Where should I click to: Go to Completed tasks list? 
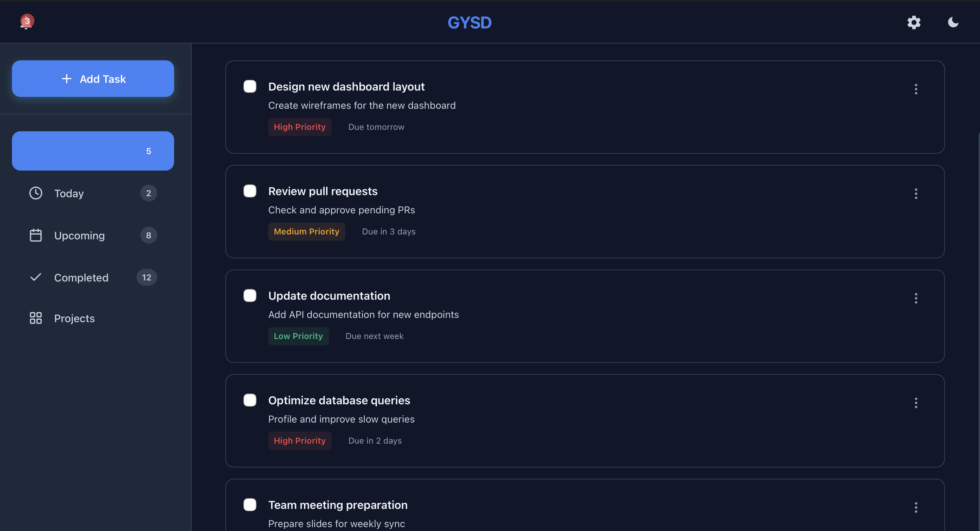81,277
